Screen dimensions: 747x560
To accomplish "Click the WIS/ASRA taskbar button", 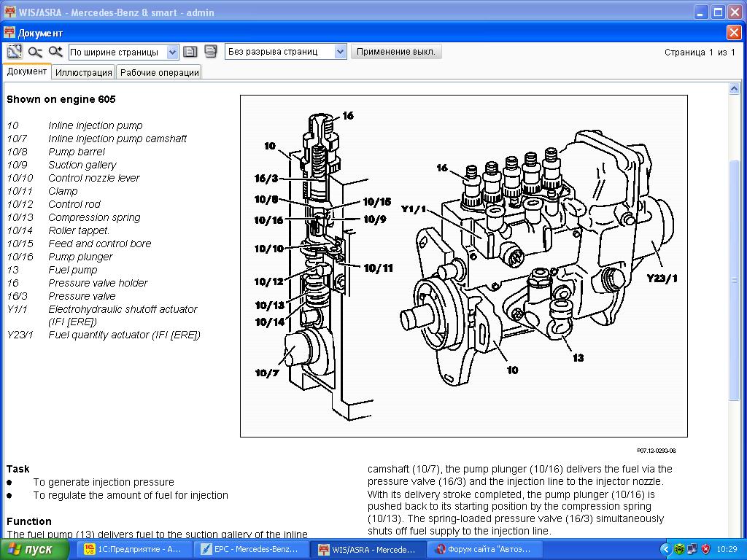I will tap(367, 550).
